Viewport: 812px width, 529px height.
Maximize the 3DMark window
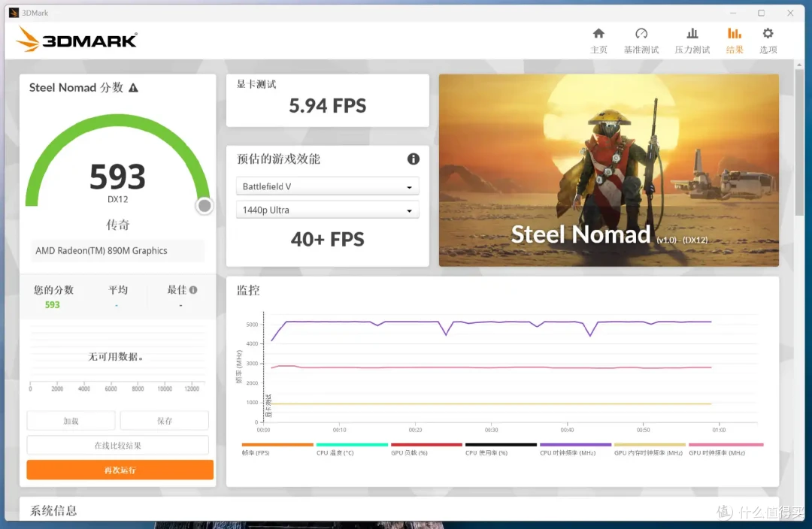[761, 13]
